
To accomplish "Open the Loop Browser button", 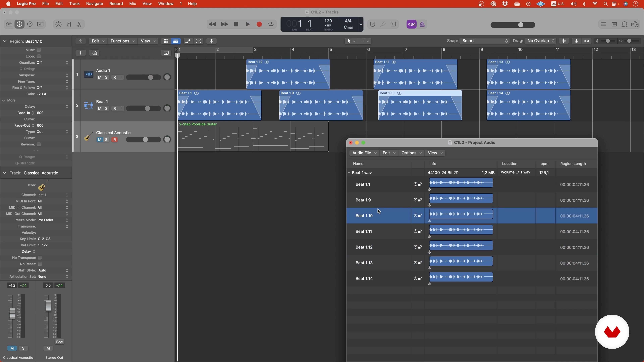I will [625, 24].
